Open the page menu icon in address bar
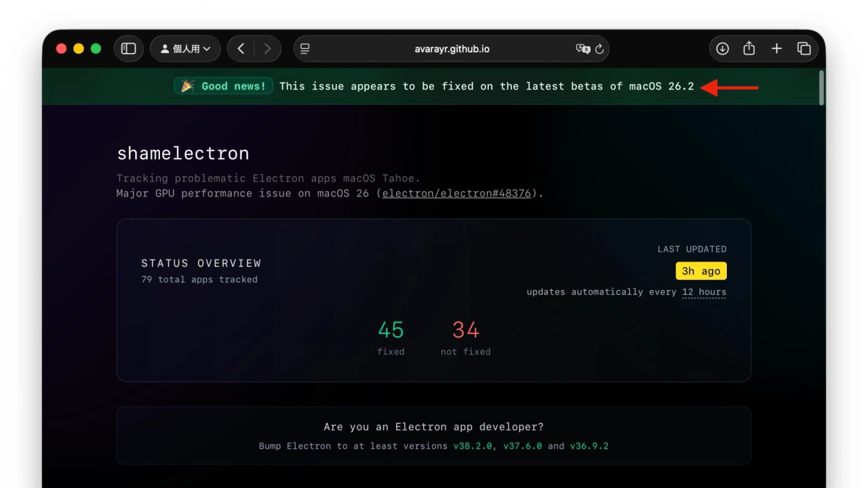868x488 pixels. (305, 49)
